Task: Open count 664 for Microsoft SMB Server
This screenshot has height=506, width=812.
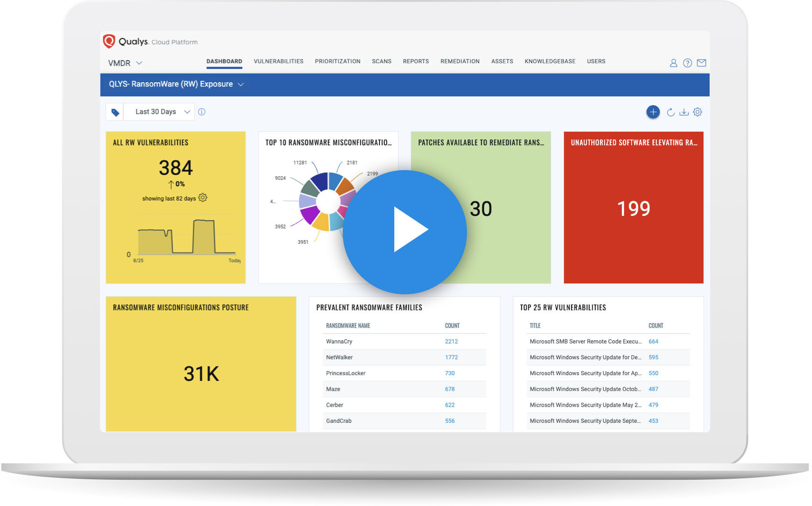Action: point(653,342)
